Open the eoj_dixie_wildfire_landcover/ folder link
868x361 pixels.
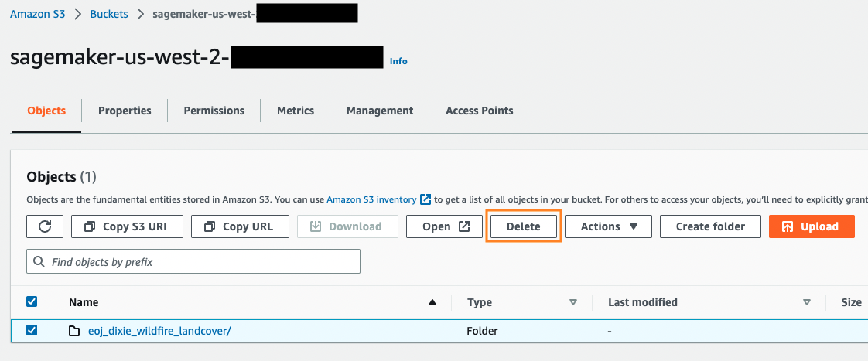[x=159, y=331]
